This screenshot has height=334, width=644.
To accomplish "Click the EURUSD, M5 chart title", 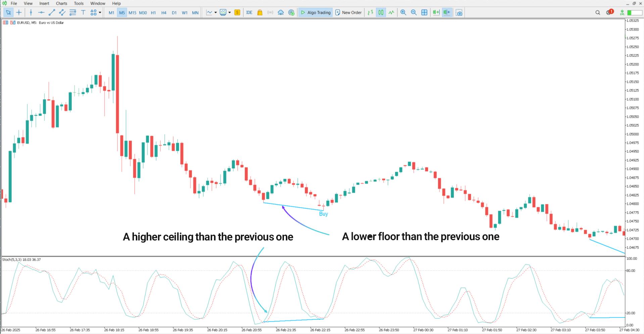I will 40,23.
